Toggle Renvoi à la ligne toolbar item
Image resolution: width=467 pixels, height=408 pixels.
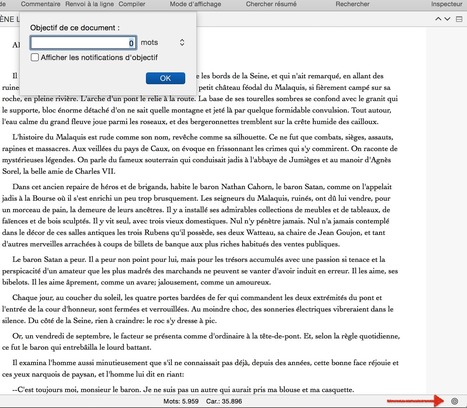(x=89, y=4)
